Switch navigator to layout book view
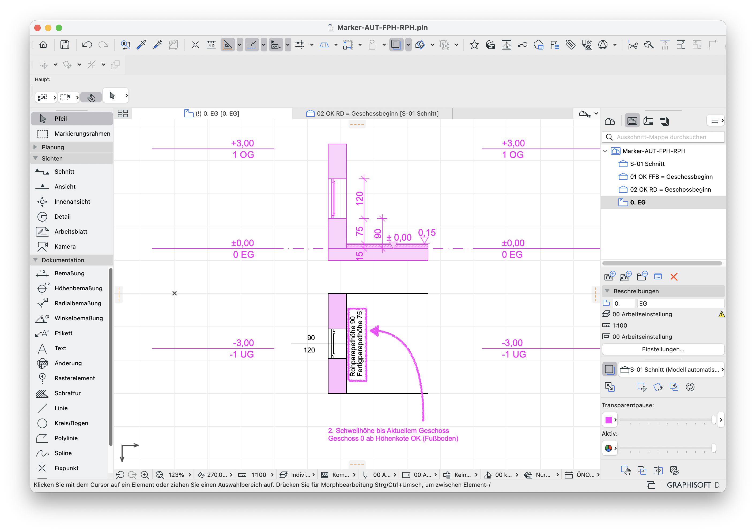Image resolution: width=756 pixels, height=532 pixels. [x=648, y=121]
